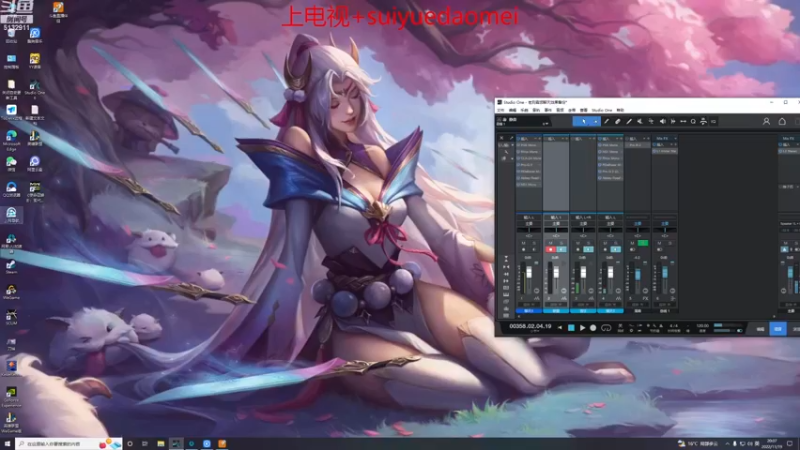
Task: Open channel 3 input L+R selector
Action: point(583,217)
